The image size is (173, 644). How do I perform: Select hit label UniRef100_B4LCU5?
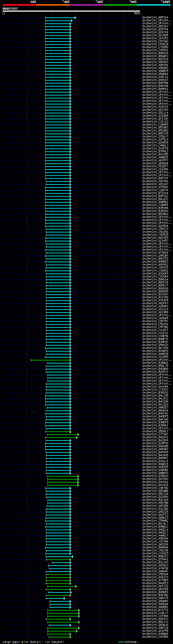(x=155, y=396)
